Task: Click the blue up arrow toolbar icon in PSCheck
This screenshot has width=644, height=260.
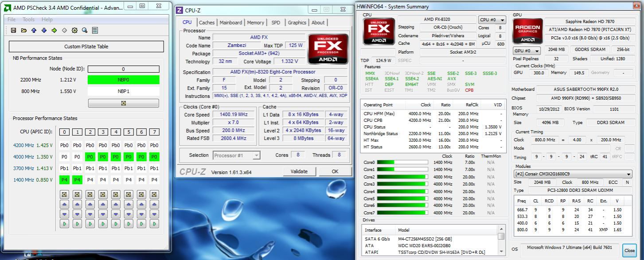Action: coord(34,31)
